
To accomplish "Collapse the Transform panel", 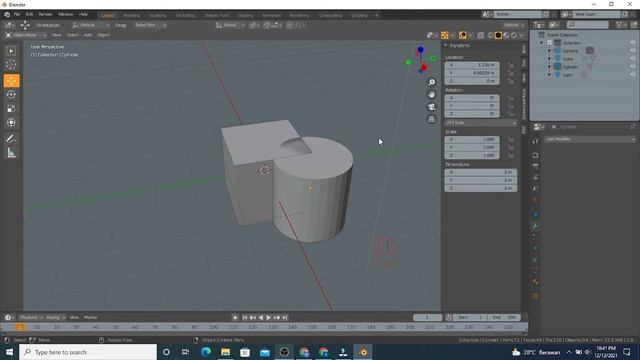I will [x=446, y=46].
